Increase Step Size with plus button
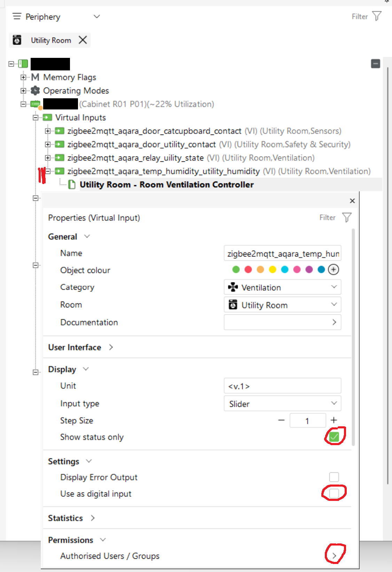Viewport: 392px width, 572px height. [334, 420]
